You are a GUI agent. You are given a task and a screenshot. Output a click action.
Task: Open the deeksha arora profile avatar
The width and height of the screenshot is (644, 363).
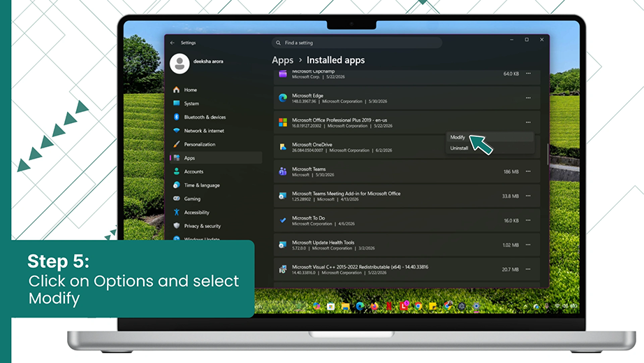(x=180, y=64)
